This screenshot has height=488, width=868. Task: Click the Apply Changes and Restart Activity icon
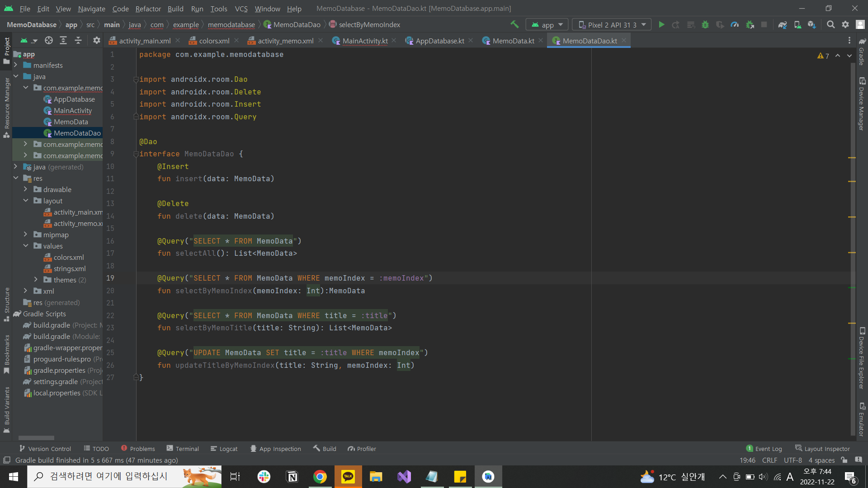676,24
